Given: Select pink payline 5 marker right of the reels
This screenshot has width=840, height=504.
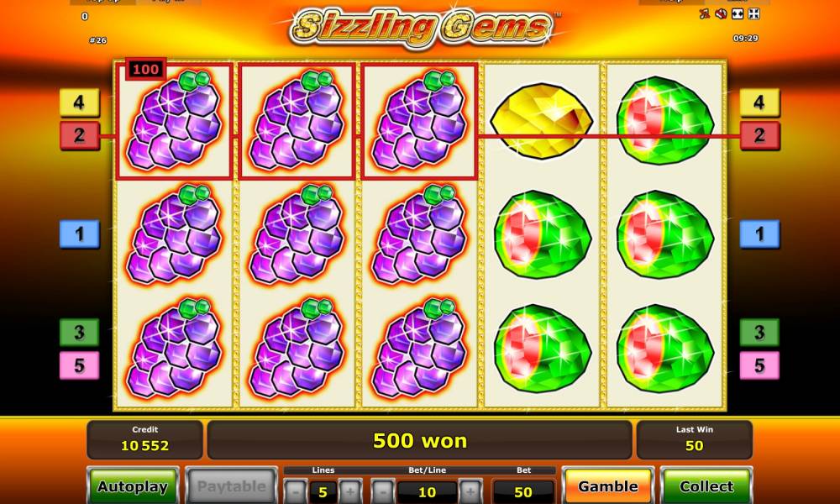Looking at the screenshot, I should point(759,365).
